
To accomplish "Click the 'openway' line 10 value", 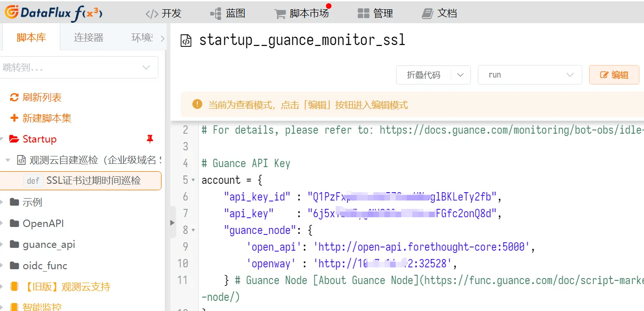I will click(382, 264).
